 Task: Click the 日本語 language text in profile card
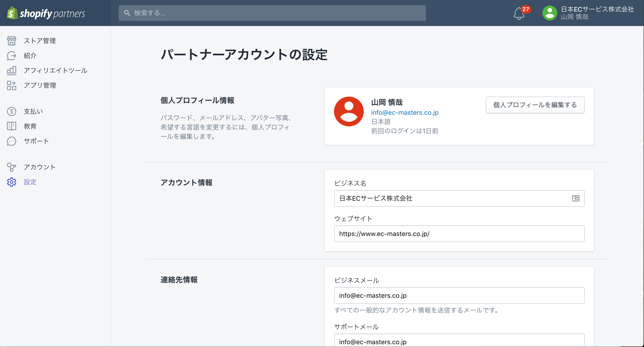click(x=381, y=122)
